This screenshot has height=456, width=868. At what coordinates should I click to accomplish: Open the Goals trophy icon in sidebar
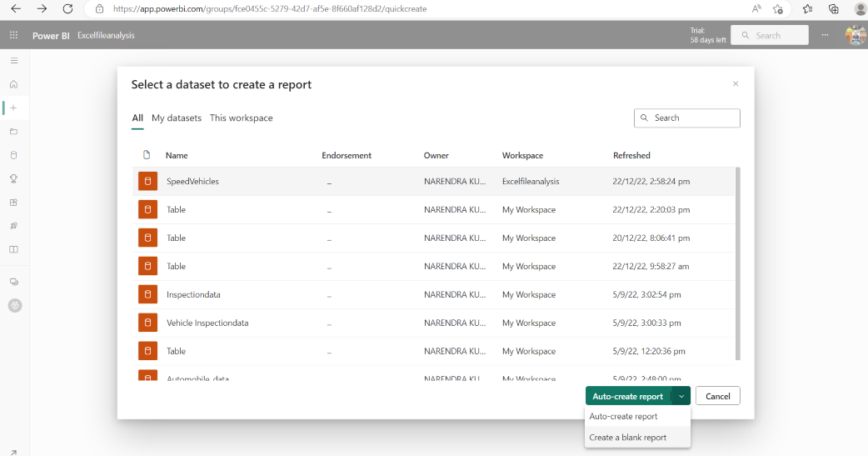[x=13, y=178]
